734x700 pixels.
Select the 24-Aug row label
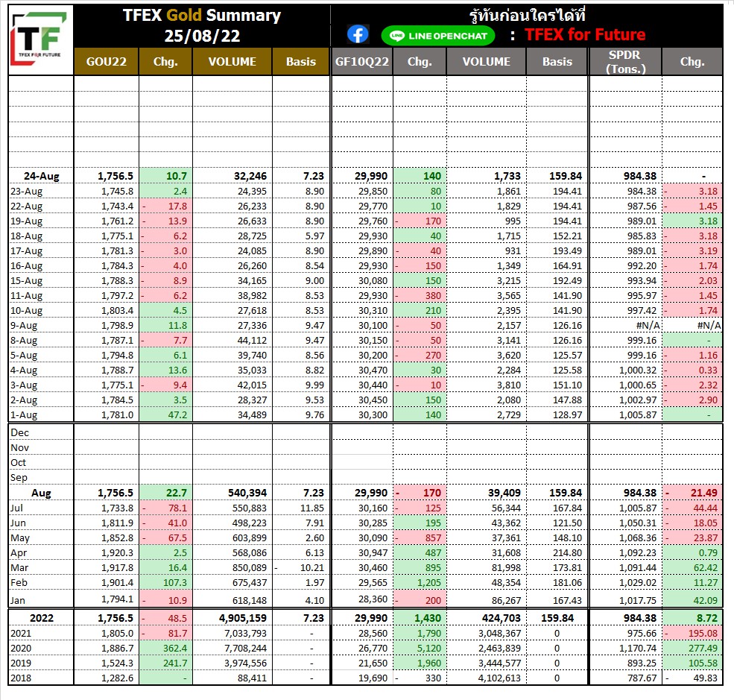pyautogui.click(x=42, y=176)
